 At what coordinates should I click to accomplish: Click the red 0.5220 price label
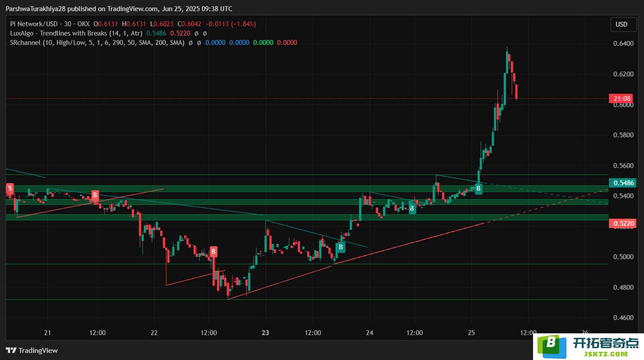[623, 223]
